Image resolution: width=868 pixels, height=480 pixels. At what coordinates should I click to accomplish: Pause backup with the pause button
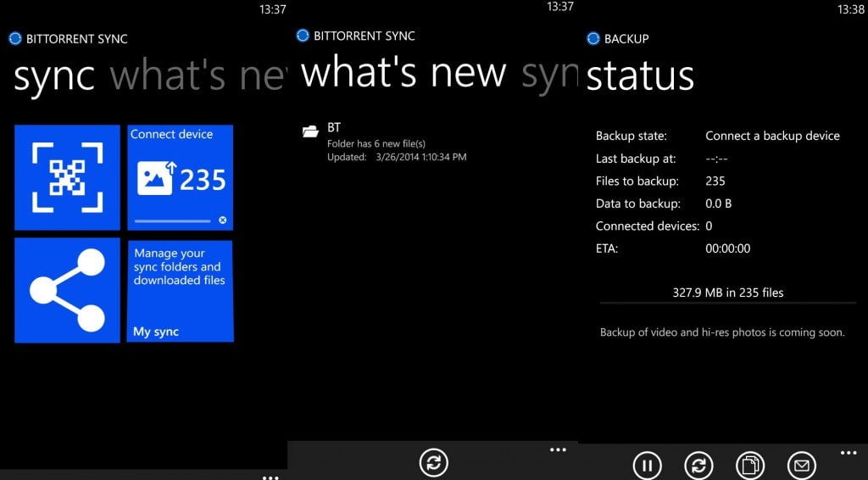point(647,466)
